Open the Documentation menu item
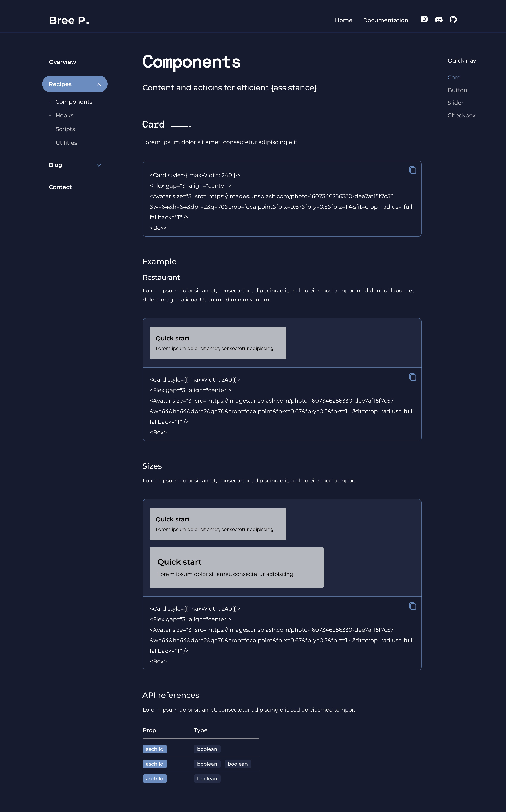This screenshot has height=812, width=506. tap(385, 20)
